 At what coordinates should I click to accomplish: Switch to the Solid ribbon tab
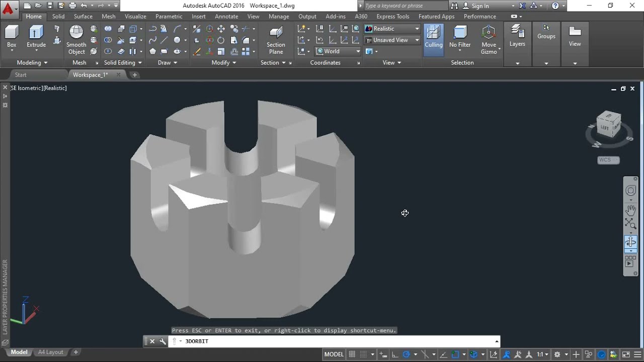coord(58,17)
